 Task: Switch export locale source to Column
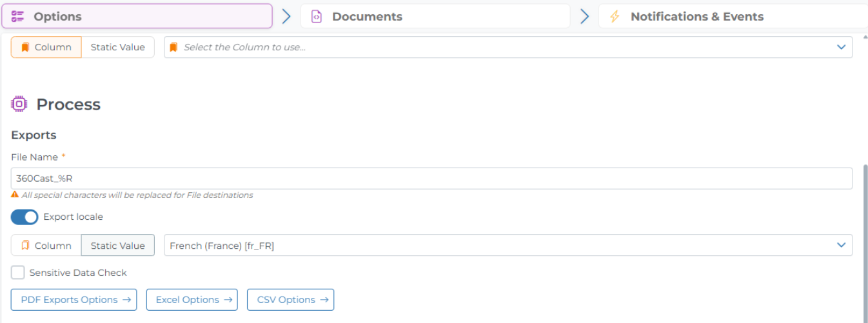(46, 246)
